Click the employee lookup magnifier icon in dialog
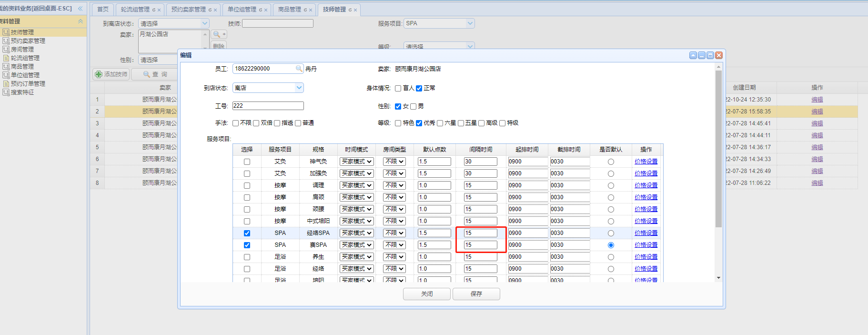This screenshot has width=868, height=335. coord(299,69)
